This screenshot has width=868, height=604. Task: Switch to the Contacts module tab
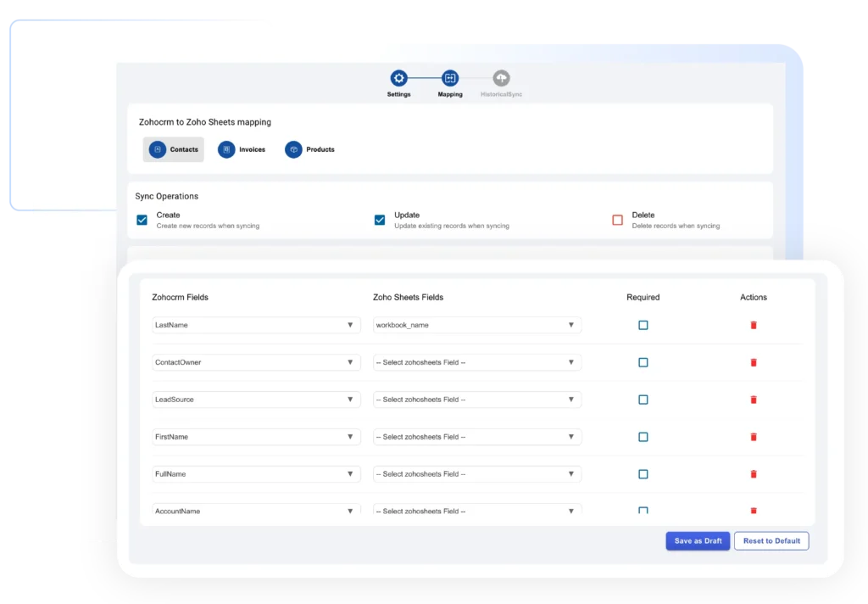174,149
